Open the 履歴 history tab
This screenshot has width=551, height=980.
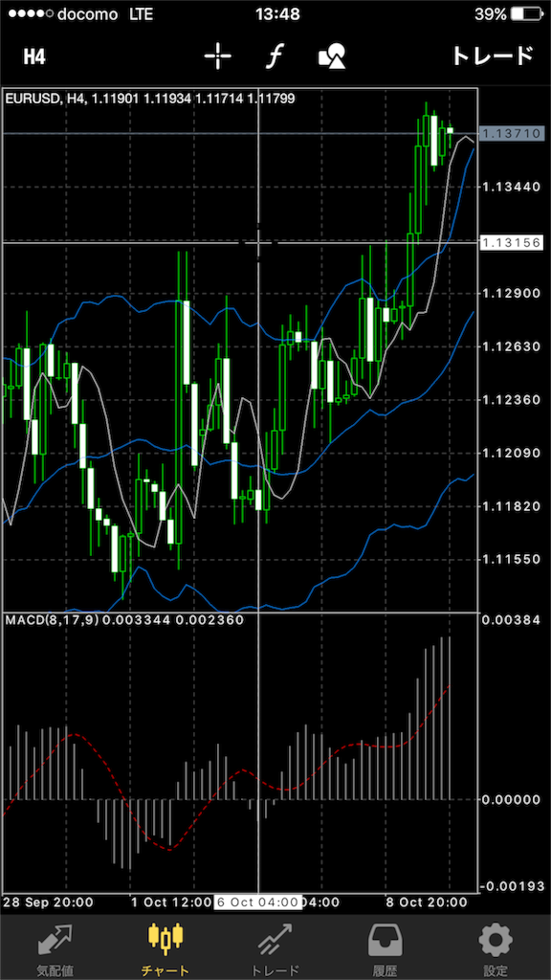click(x=386, y=950)
